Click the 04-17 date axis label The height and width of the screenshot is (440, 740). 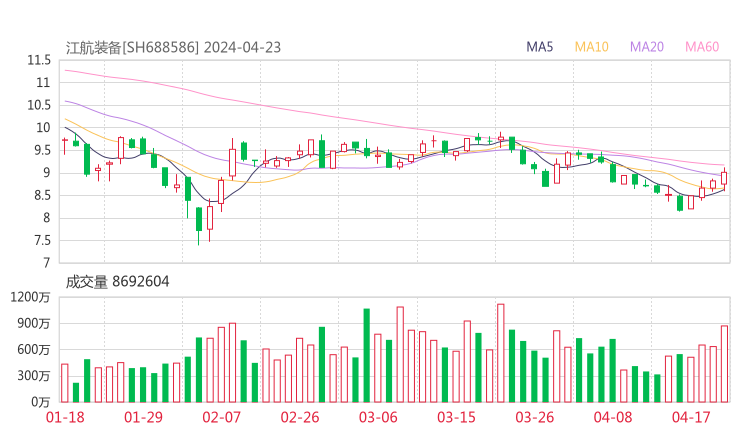(x=691, y=417)
